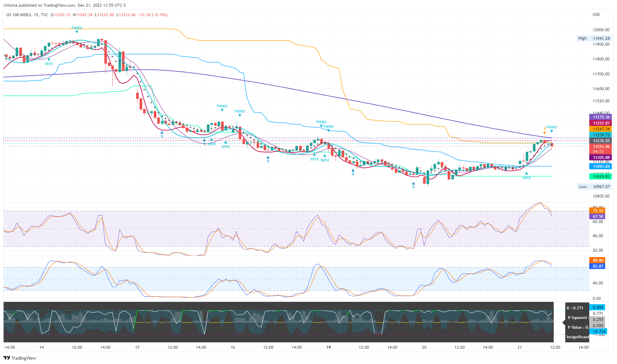Click the blue 83.07 stochastic label
The width and height of the screenshot is (617, 364).
pyautogui.click(x=598, y=266)
